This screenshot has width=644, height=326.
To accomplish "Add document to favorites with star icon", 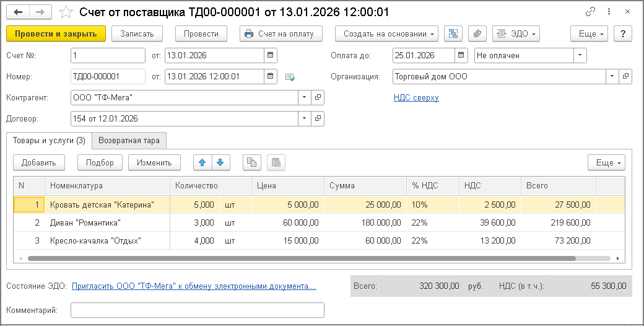I will click(66, 12).
